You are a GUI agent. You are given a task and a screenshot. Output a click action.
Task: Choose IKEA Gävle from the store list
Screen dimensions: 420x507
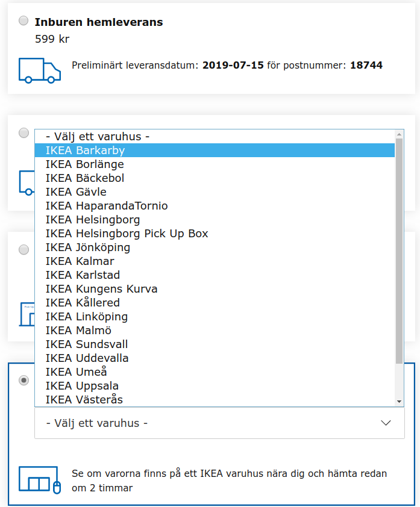click(x=215, y=192)
